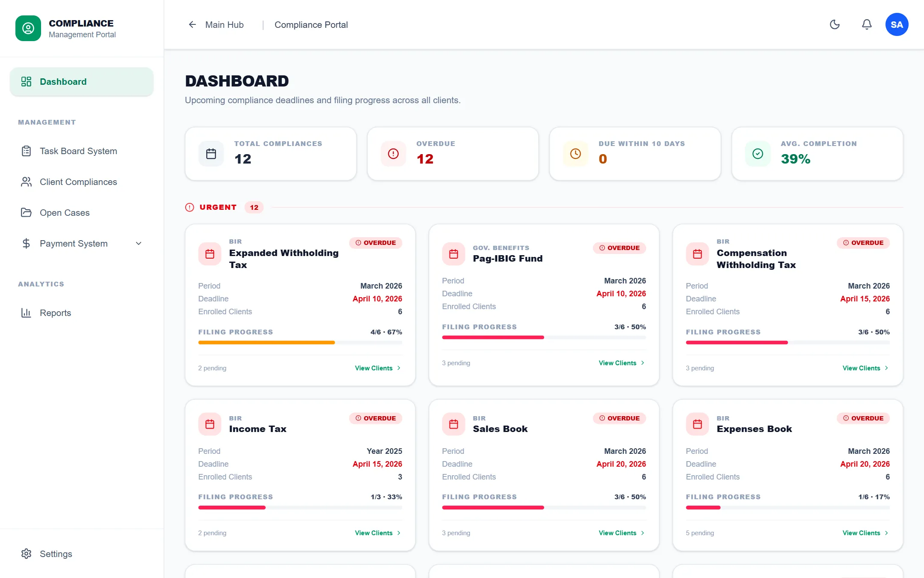Click the Expenses Book filing progress bar
Viewport: 924px width, 578px height.
pos(788,508)
